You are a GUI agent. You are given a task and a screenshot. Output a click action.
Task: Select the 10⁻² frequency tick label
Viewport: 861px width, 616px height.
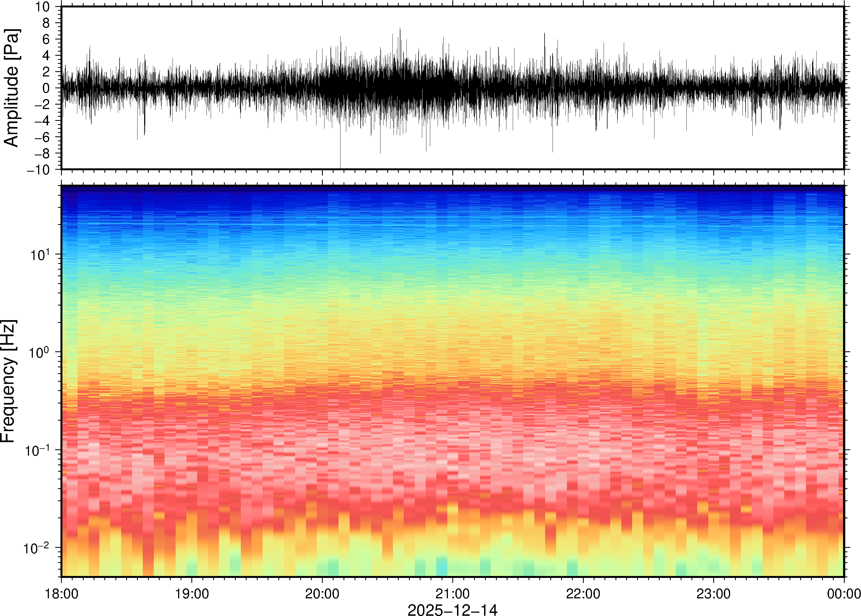36,548
